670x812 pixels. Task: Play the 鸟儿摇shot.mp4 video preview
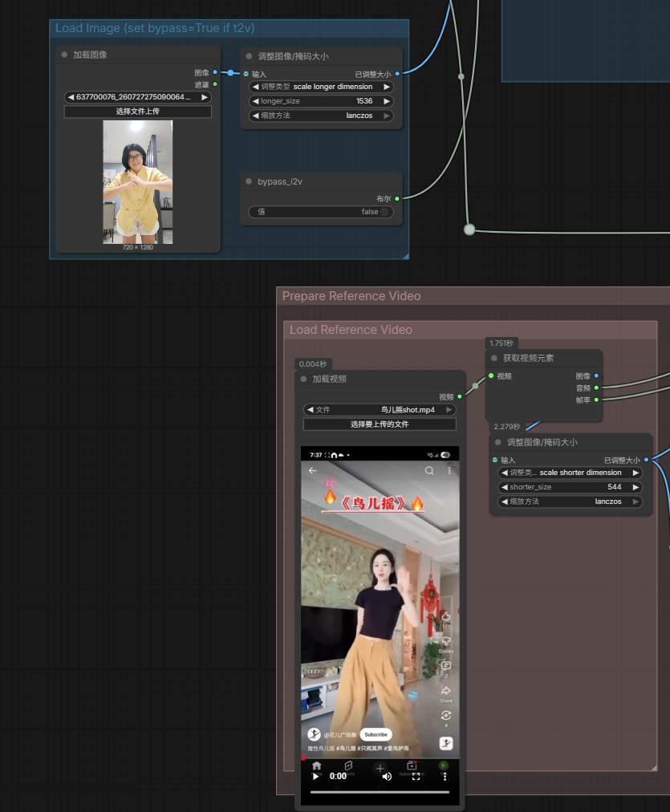315,776
